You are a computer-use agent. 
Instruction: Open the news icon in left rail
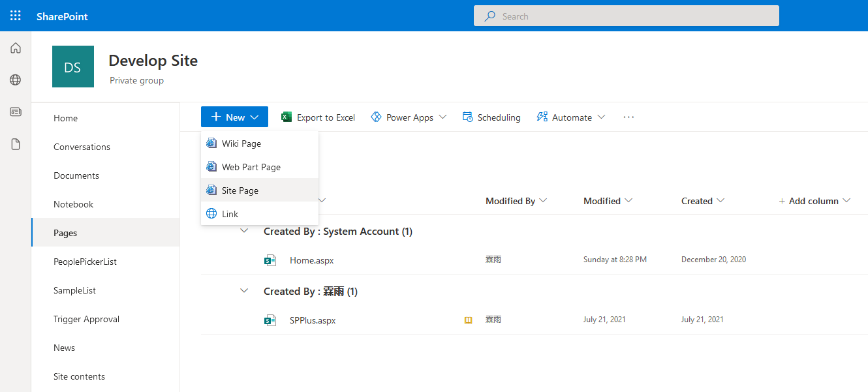(14, 111)
